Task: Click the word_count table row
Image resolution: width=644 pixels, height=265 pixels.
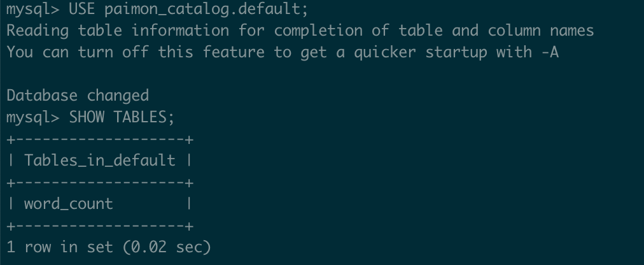Action: click(x=100, y=204)
